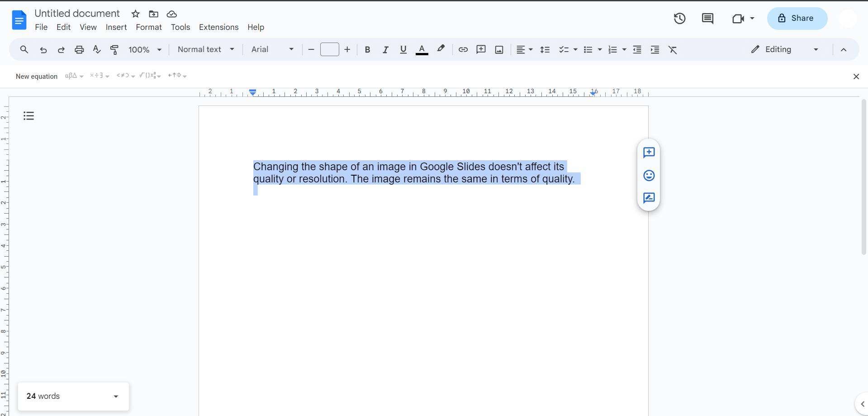Open the Format menu

coord(148,27)
